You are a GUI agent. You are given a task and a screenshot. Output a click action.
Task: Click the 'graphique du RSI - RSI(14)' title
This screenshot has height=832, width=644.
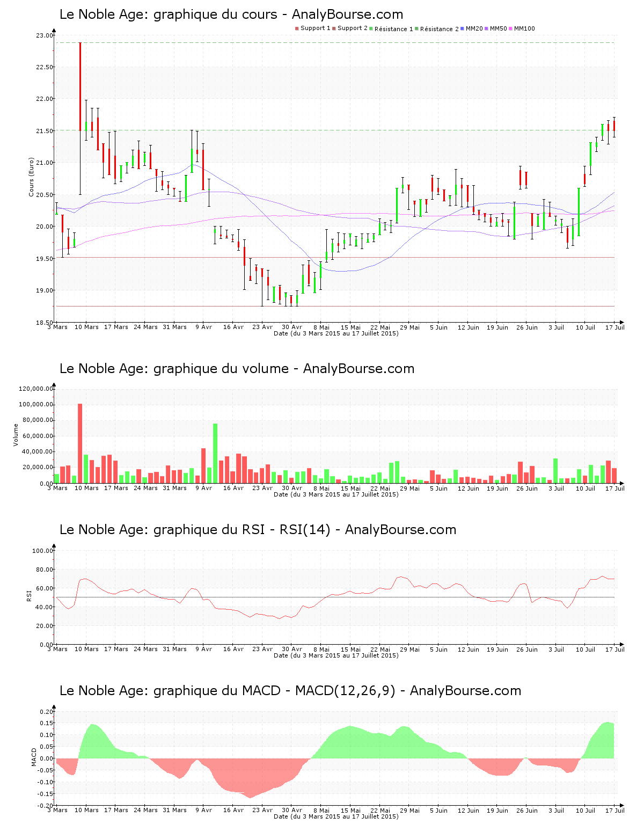tap(258, 530)
